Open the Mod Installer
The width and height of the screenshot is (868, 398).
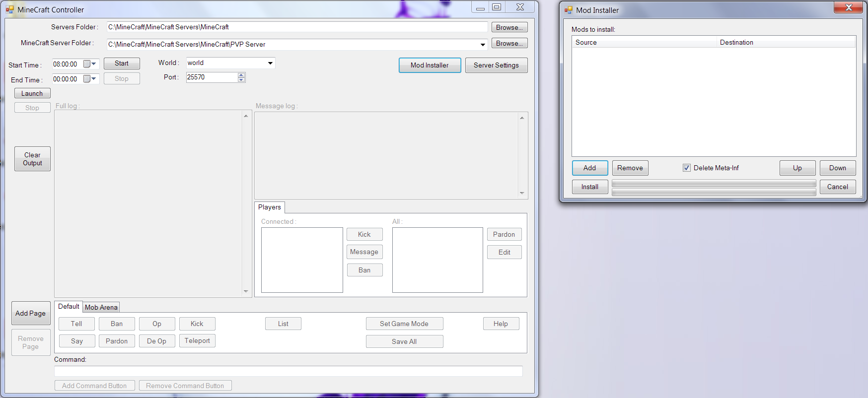[430, 65]
